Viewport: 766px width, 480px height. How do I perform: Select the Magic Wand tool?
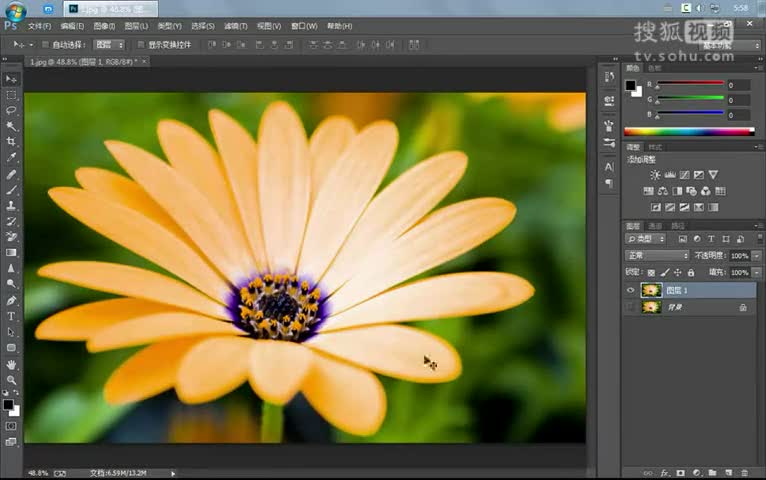(11, 126)
